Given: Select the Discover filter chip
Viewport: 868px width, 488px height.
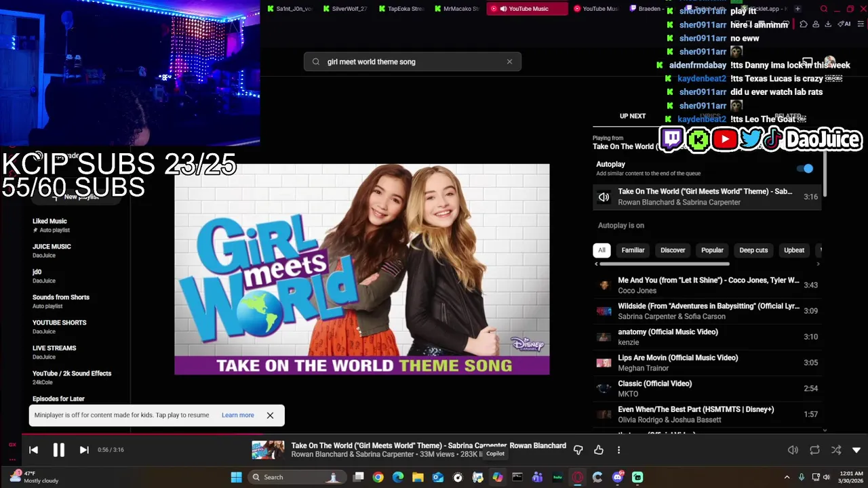Looking at the screenshot, I should tap(673, 250).
